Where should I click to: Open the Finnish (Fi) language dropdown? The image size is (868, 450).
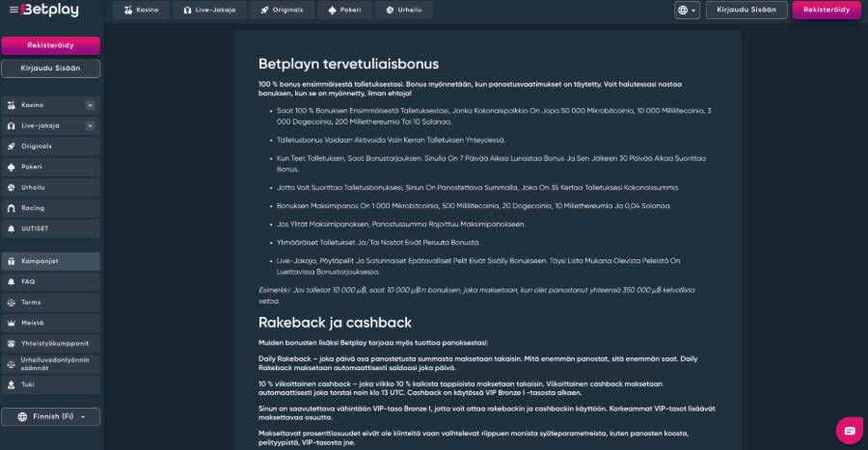click(51, 417)
